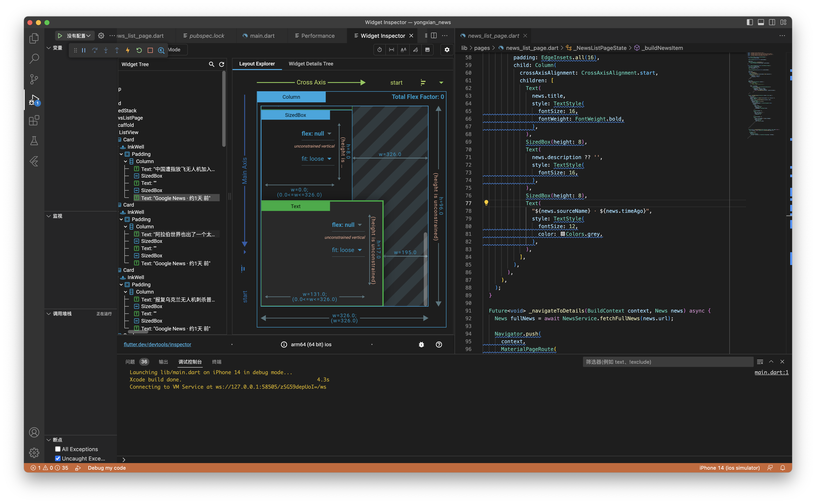Open the Testing flask view
This screenshot has height=504, width=816.
pos(34,141)
